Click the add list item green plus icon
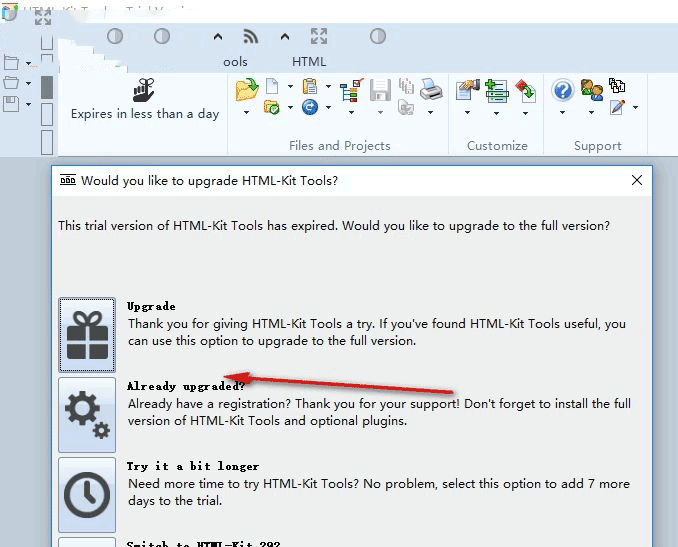Viewport: 678px width, 547px height. (x=496, y=90)
